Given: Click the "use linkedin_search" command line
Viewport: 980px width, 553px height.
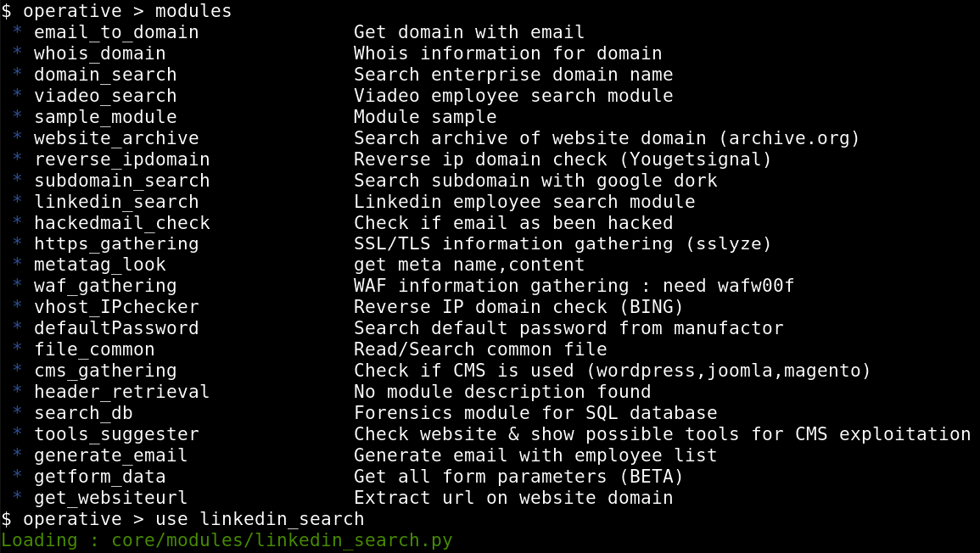Looking at the screenshot, I should (x=260, y=519).
